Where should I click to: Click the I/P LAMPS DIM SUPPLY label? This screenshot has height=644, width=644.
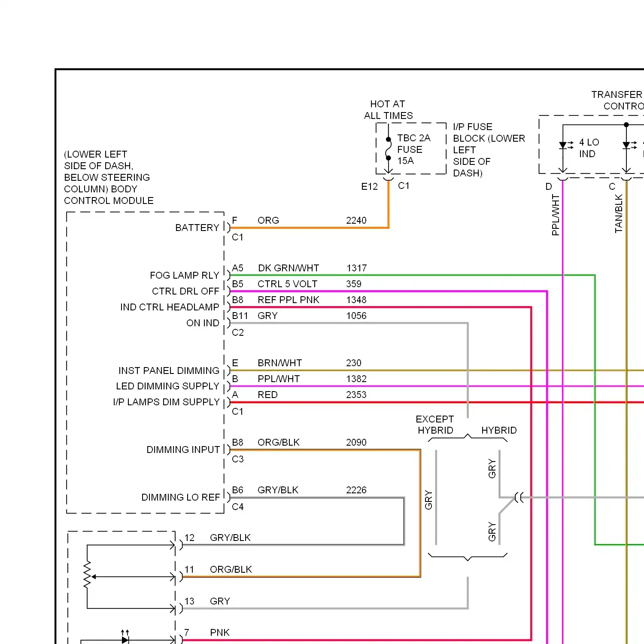[x=166, y=402]
